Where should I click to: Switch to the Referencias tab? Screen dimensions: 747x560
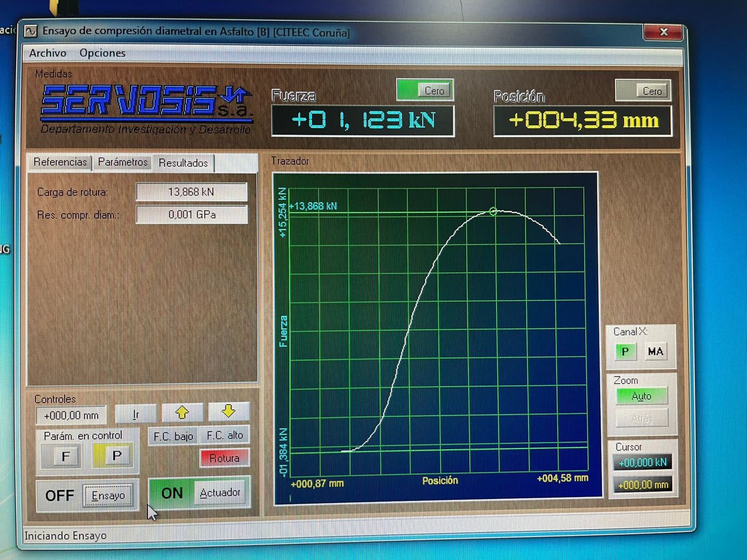point(60,162)
